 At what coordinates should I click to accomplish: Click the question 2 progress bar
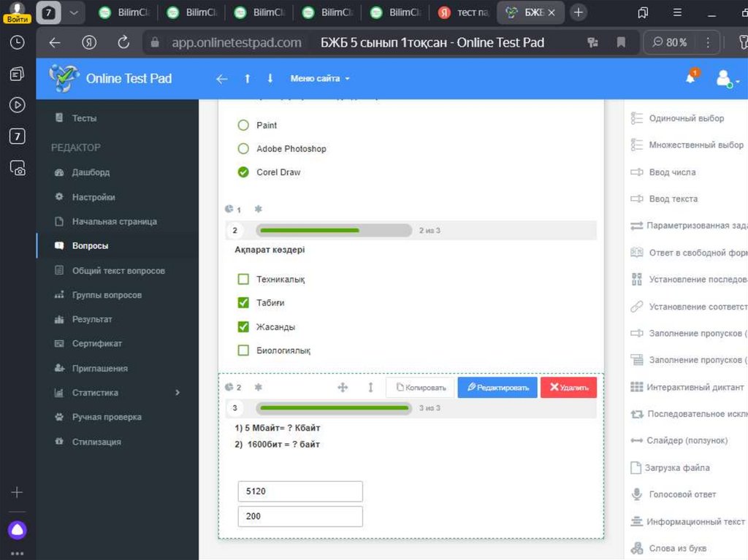coord(334,231)
